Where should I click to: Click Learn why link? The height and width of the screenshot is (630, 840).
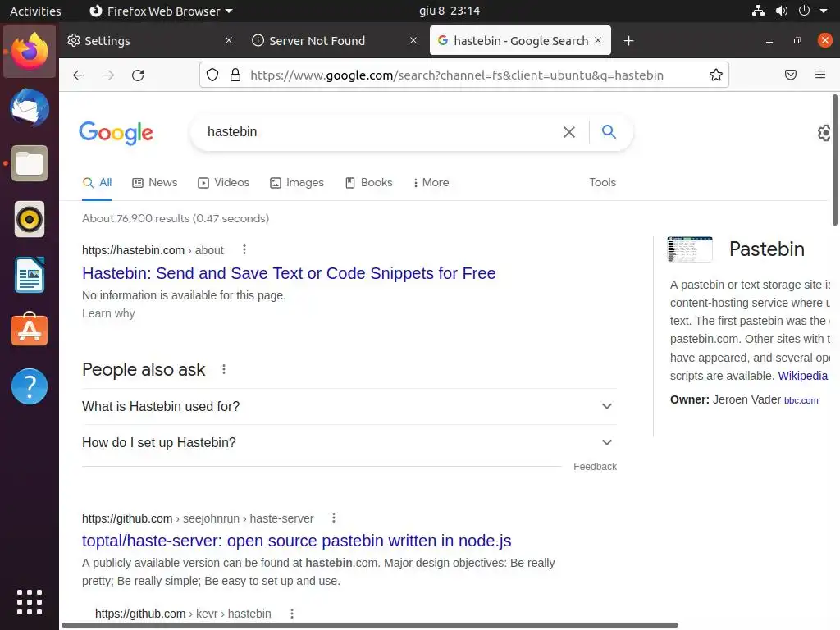click(x=108, y=313)
